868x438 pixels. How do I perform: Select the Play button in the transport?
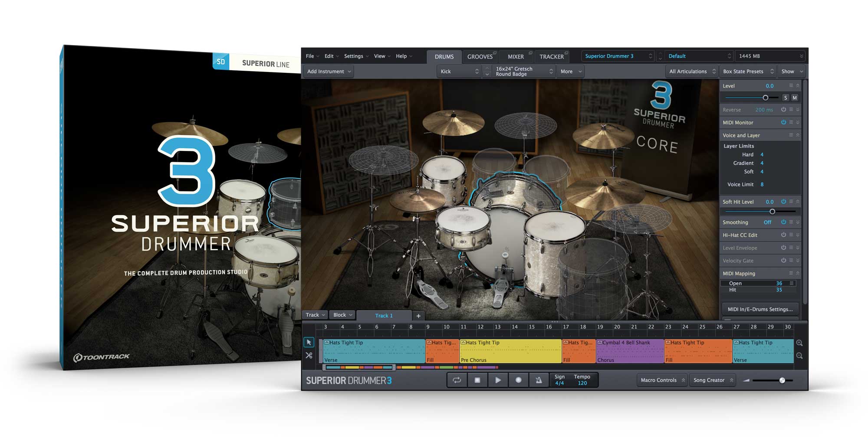coord(497,380)
